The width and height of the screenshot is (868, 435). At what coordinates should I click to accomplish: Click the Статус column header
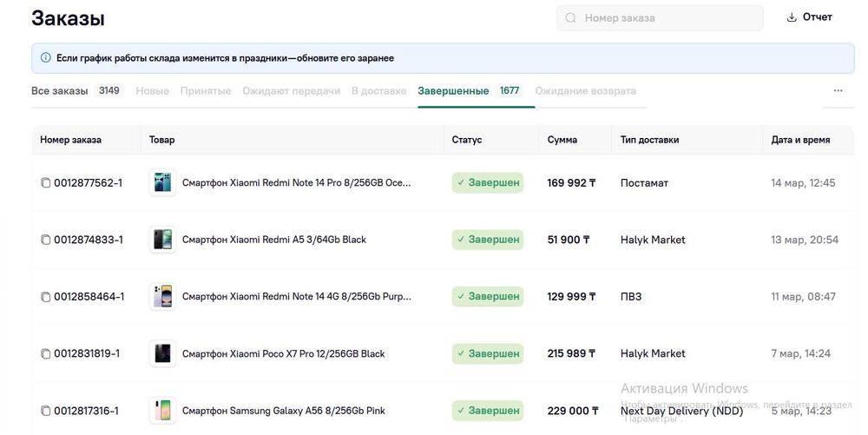click(x=467, y=140)
